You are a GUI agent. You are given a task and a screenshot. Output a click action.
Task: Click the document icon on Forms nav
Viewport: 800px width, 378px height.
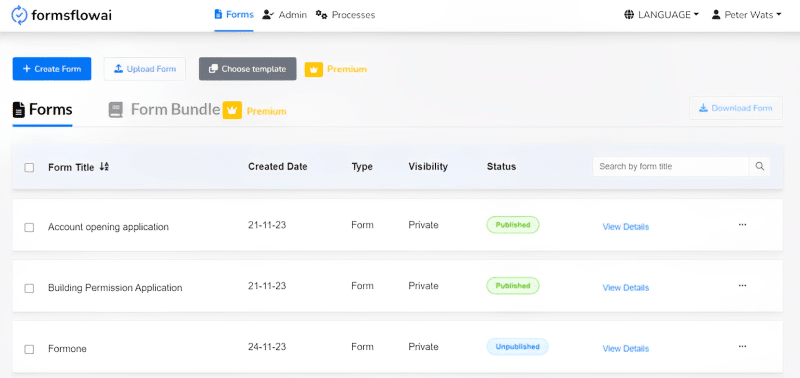(x=218, y=14)
